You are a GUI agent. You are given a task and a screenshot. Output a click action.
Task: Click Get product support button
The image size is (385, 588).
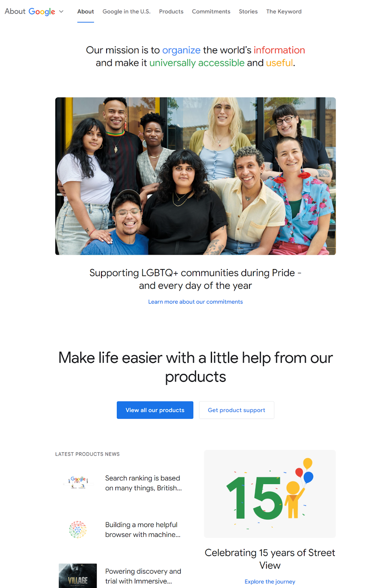(237, 410)
